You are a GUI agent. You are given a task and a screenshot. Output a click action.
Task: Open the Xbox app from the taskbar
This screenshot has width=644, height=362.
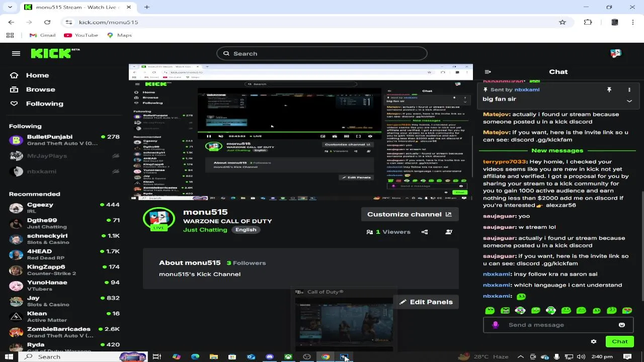288,357
